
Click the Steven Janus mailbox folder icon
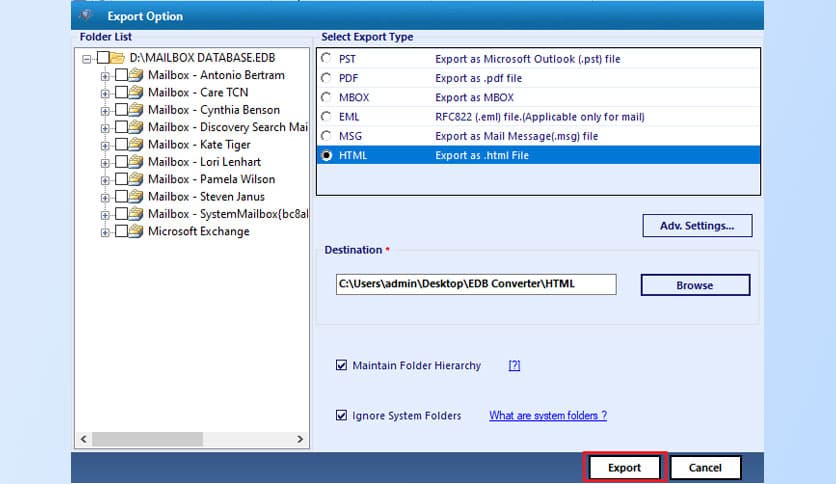click(x=136, y=196)
